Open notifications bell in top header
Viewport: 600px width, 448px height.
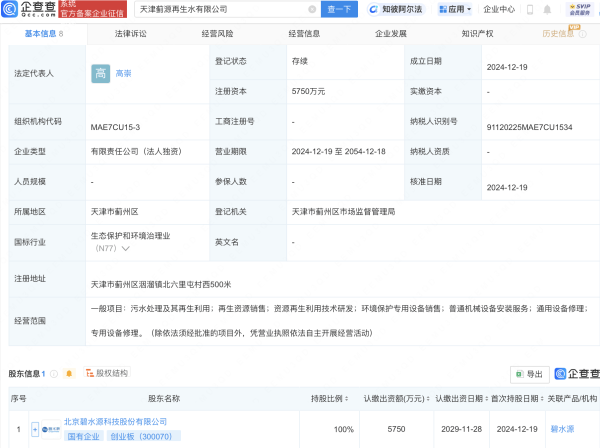pos(547,10)
